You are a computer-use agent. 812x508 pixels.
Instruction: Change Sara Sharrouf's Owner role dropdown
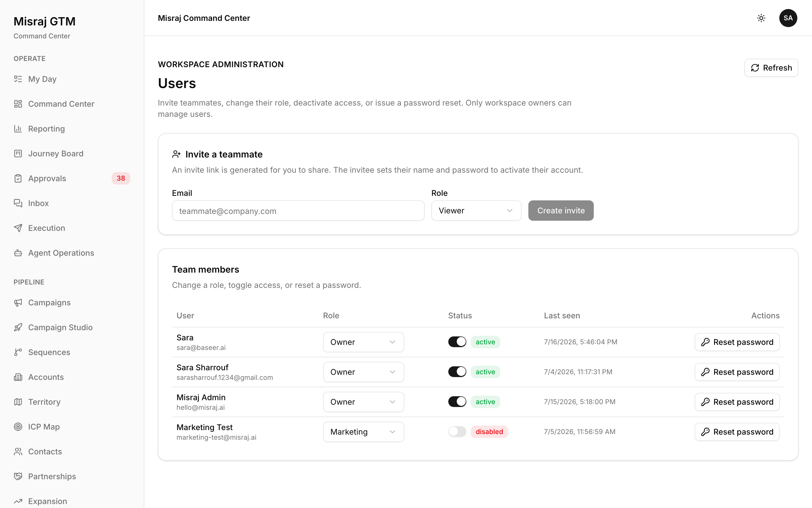click(x=363, y=372)
